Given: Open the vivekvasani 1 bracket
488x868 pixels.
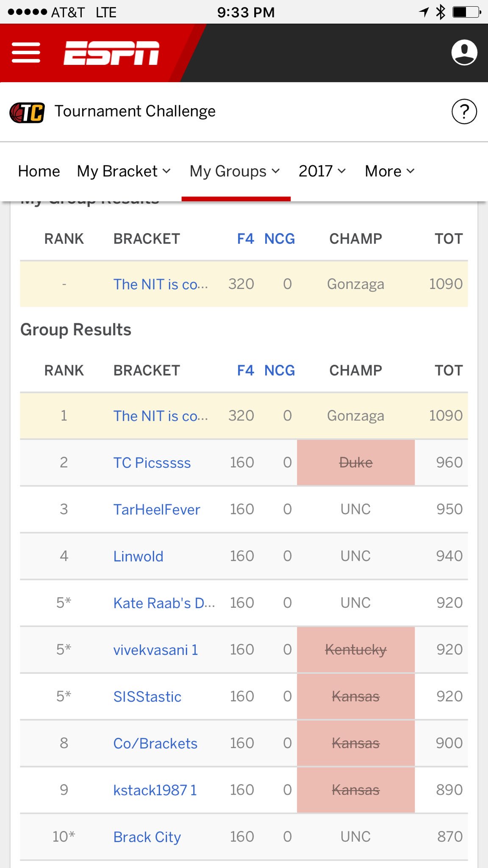Looking at the screenshot, I should point(155,650).
